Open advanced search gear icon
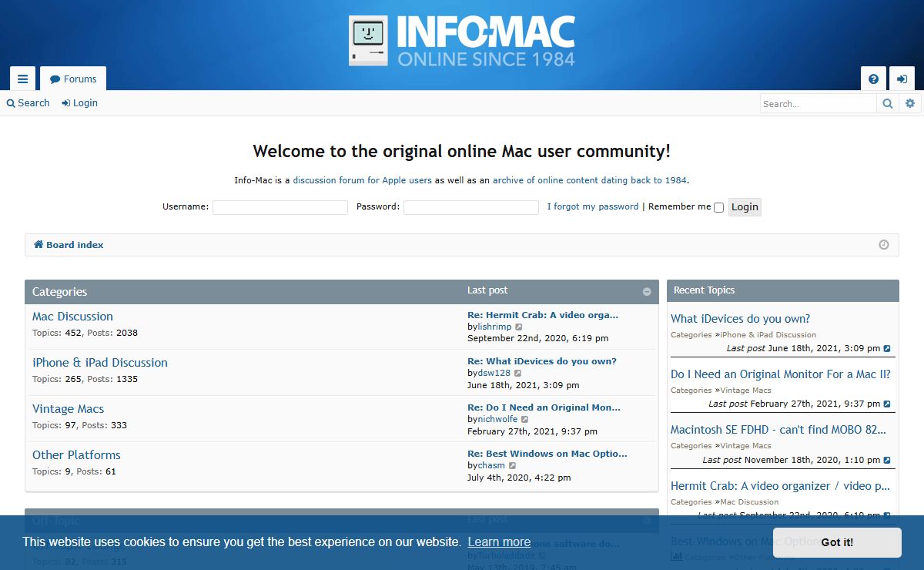The image size is (924, 570). [909, 103]
